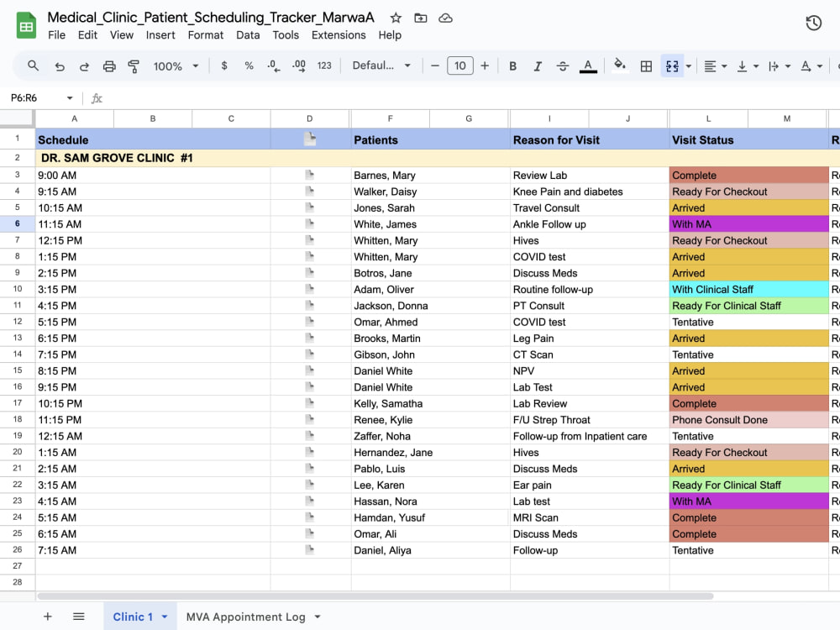
Task: Open the View menu
Action: pyautogui.click(x=122, y=35)
